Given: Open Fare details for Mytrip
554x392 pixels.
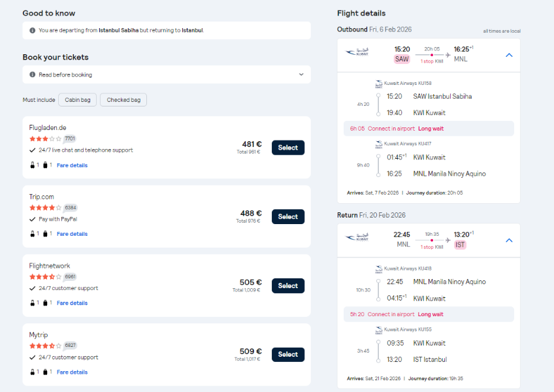Looking at the screenshot, I should pos(72,372).
